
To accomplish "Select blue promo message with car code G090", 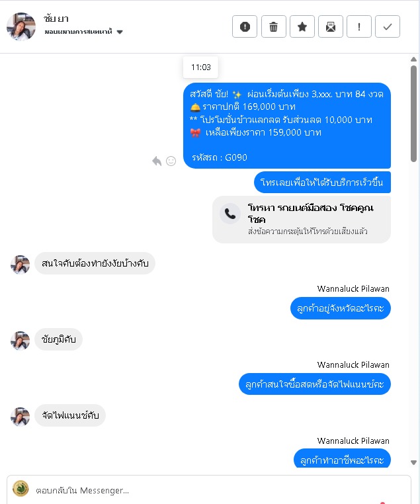I will tap(287, 126).
